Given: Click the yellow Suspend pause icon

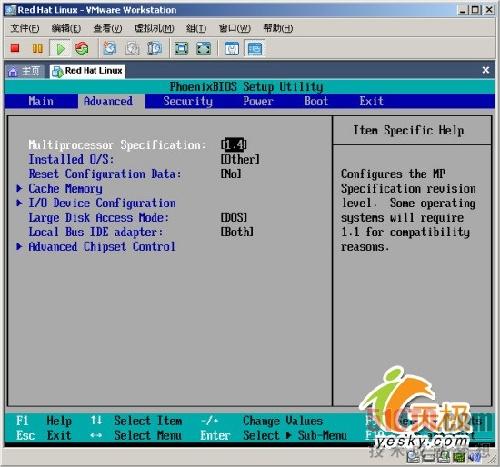Looking at the screenshot, I should tap(37, 49).
